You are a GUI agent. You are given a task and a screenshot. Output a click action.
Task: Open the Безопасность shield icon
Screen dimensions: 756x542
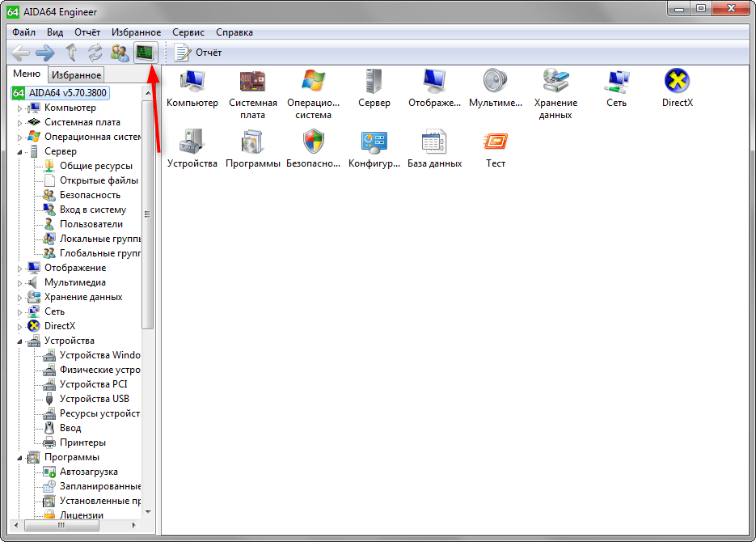pyautogui.click(x=313, y=142)
